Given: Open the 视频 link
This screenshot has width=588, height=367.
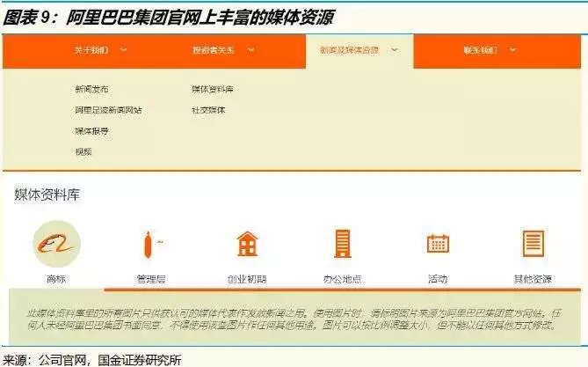Looking at the screenshot, I should [83, 151].
